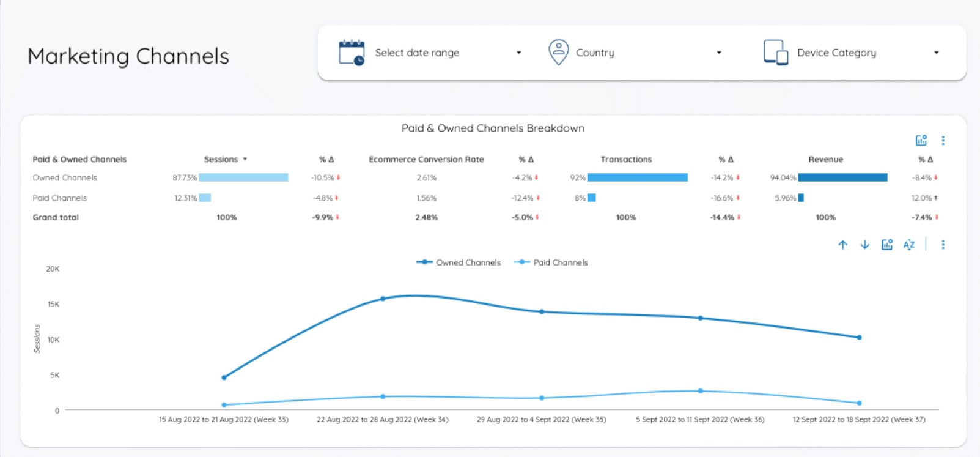Viewport: 980px width, 457px height.
Task: Click the 92% Owned Channels transactions bar
Action: (638, 178)
